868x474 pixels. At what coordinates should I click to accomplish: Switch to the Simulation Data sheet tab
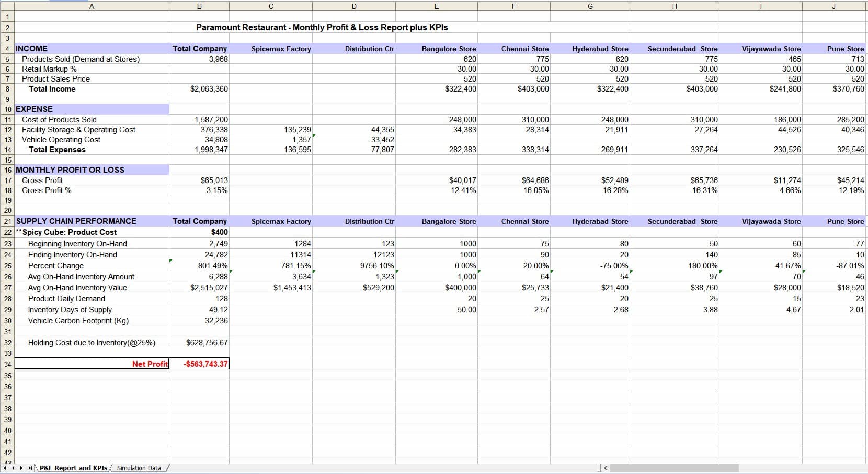(x=139, y=468)
